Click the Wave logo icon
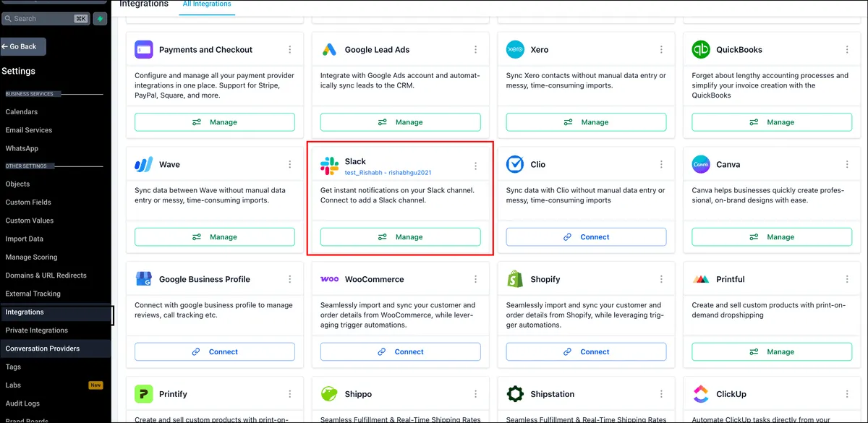Screen dimensions: 868x423 143,165
